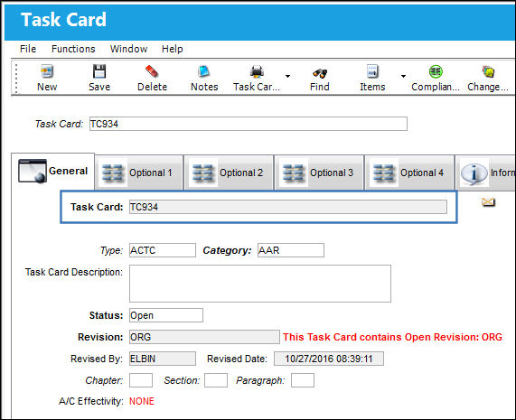This screenshot has width=516, height=420.
Task: Expand the Task Card print dropdown arrow
Action: coord(287,76)
